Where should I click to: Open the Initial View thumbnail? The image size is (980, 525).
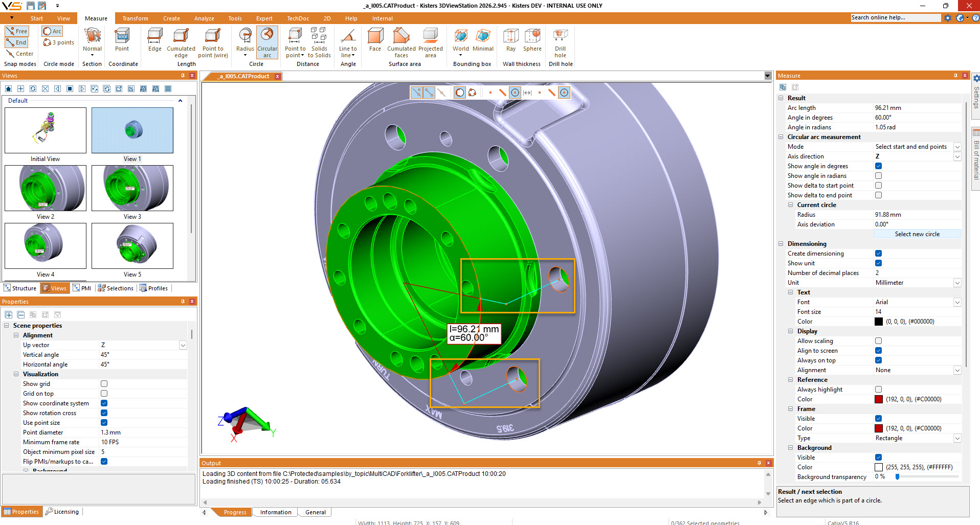(46, 130)
